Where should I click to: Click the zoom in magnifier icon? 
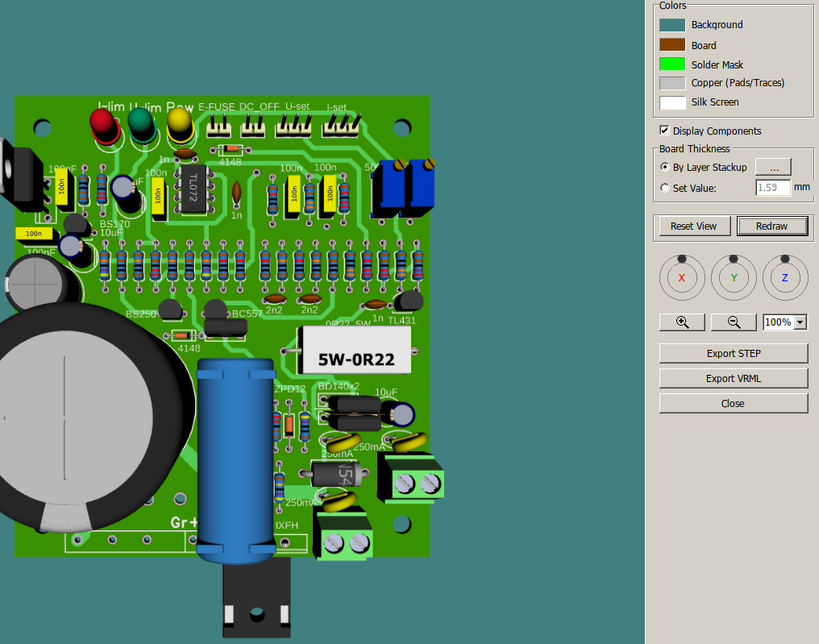click(682, 322)
